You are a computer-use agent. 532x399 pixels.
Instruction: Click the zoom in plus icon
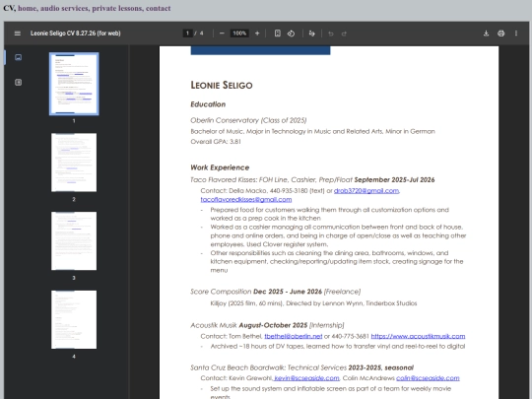coord(257,33)
